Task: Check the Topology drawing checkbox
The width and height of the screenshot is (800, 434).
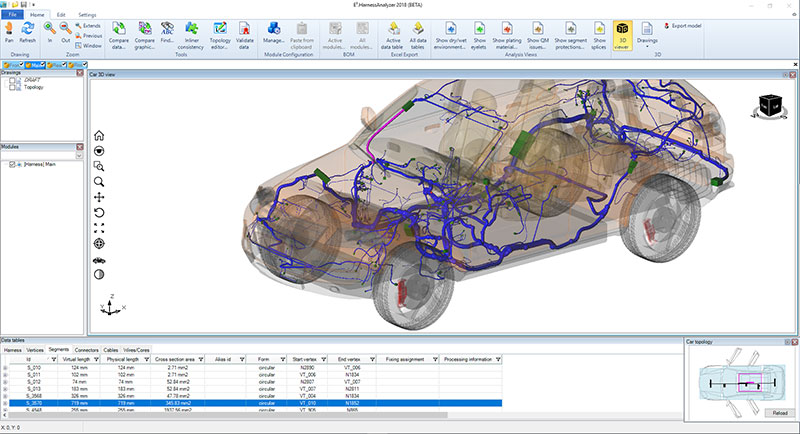Action: (14, 87)
